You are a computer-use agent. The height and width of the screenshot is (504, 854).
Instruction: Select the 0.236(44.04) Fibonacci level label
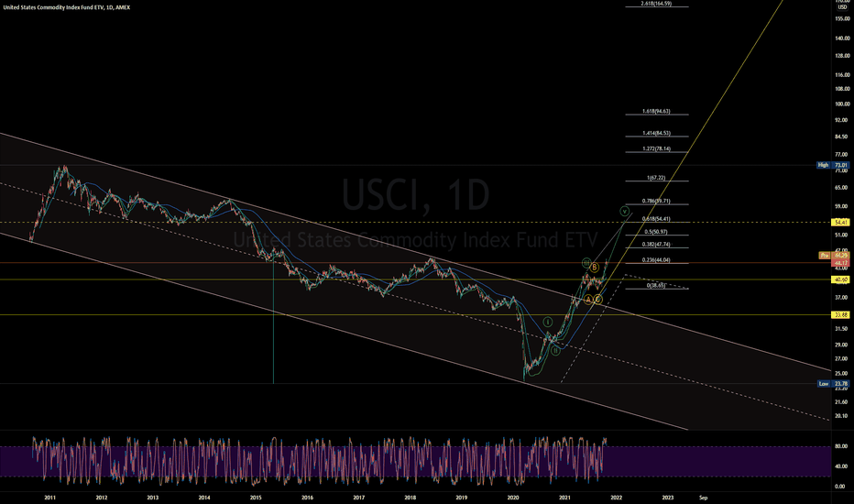tap(656, 260)
